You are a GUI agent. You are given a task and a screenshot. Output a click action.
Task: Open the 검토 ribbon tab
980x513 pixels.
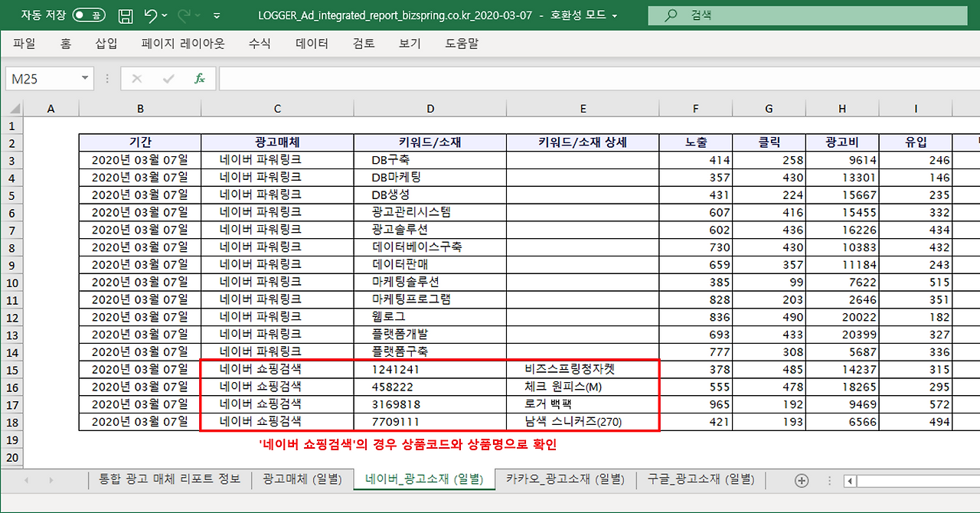coord(364,44)
